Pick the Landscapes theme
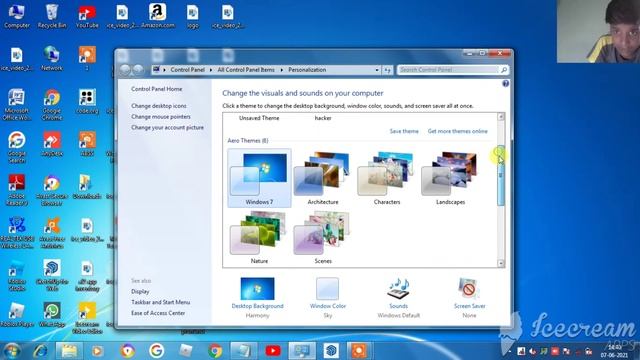640x360 pixels. [x=450, y=178]
